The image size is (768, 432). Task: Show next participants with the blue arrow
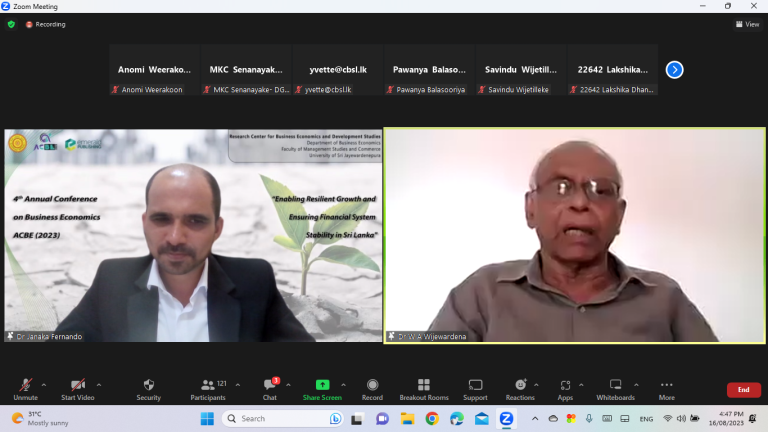(674, 70)
